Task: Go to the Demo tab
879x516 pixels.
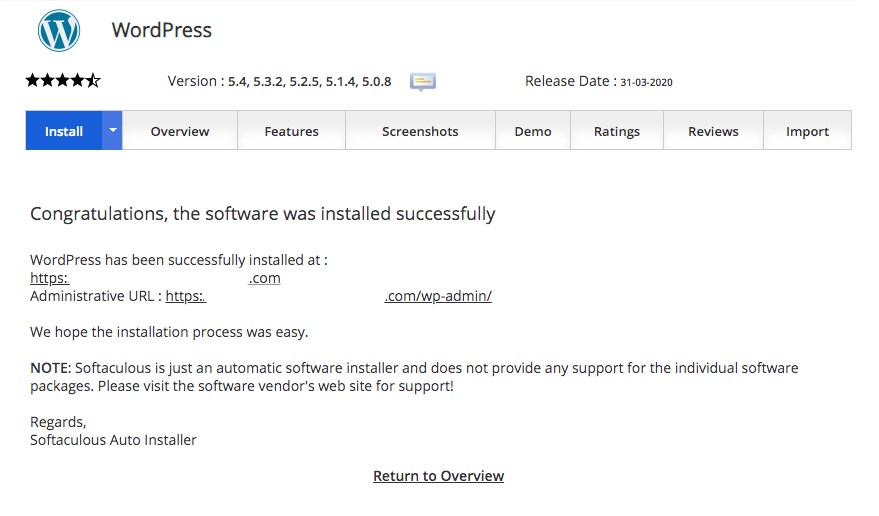Action: [x=533, y=131]
